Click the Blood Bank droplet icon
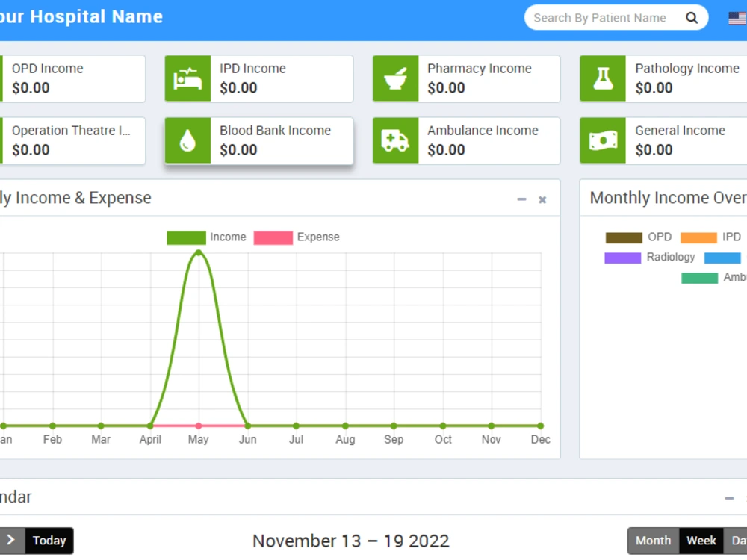Image resolution: width=747 pixels, height=560 pixels. click(x=187, y=140)
